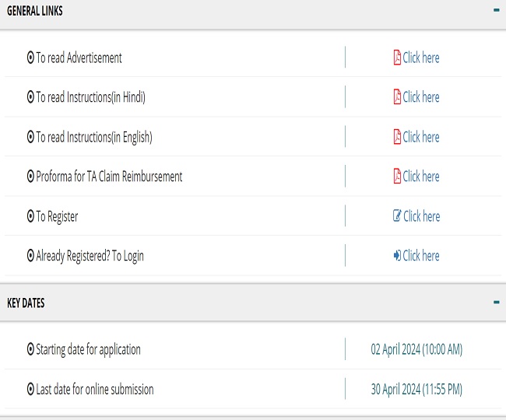Open 'Click here' for TA Claim Proforma

(x=421, y=177)
